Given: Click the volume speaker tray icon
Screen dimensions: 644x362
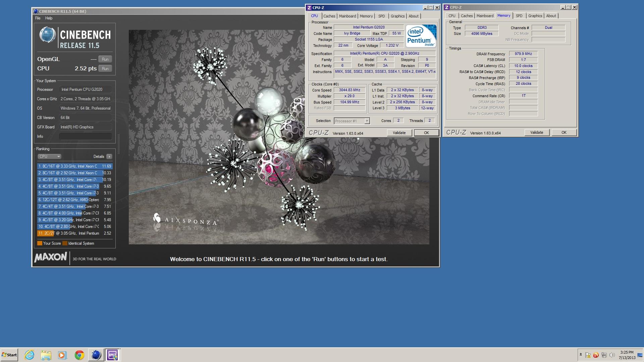Looking at the screenshot, I should (612, 355).
